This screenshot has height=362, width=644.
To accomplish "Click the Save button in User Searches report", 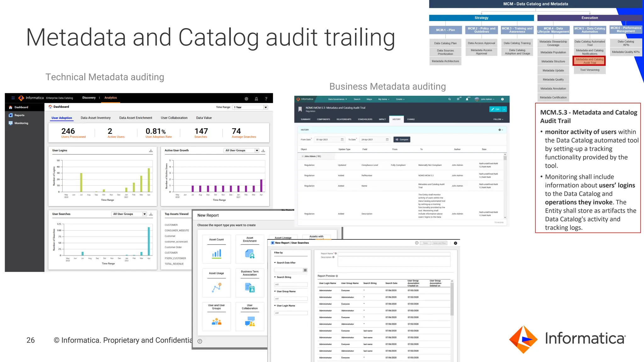I will pos(425,243).
